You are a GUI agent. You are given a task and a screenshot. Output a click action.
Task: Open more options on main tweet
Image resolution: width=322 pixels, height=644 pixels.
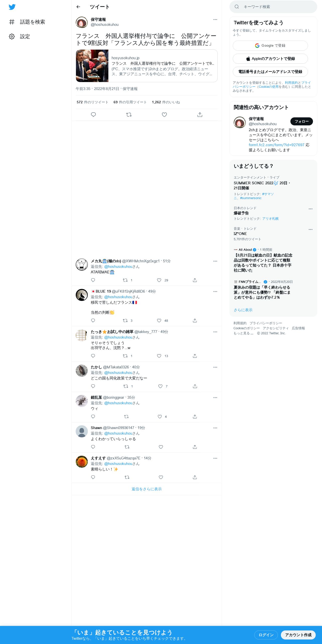pos(215,20)
